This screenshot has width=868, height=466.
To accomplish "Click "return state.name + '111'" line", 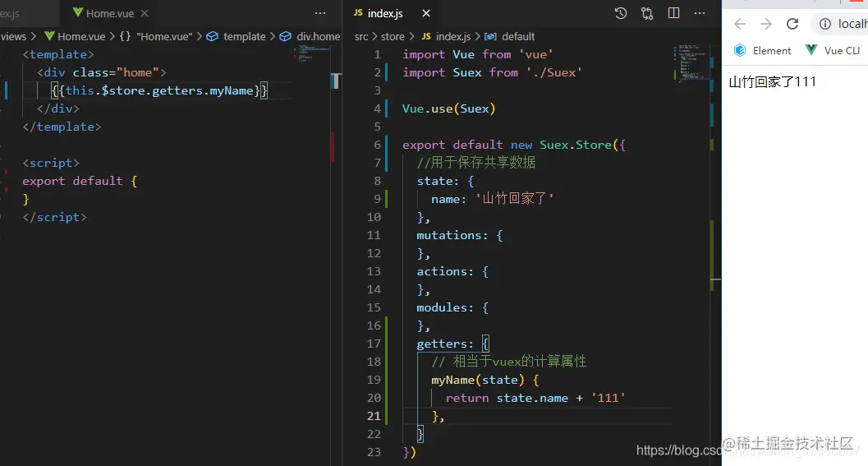I will point(535,398).
